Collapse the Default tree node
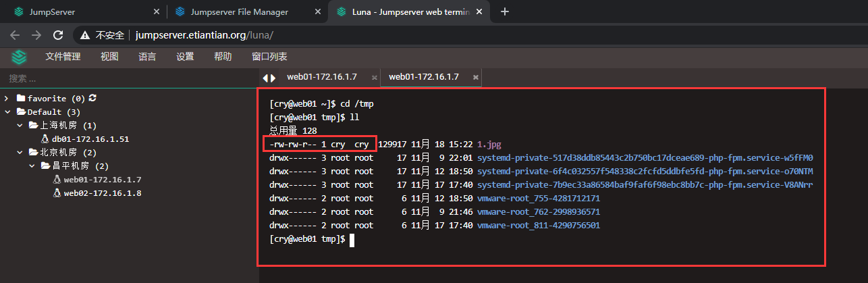Screen dimensions: 868x283 (7, 112)
